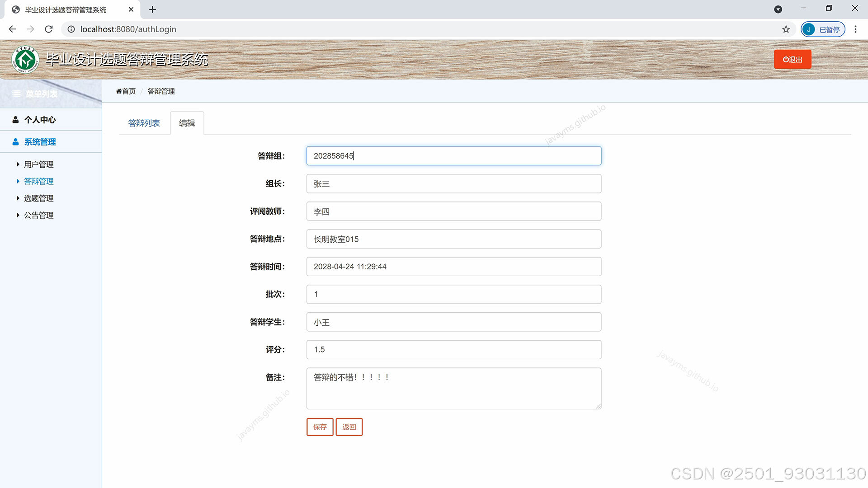Open the Chrome three-dot menu

[855, 29]
